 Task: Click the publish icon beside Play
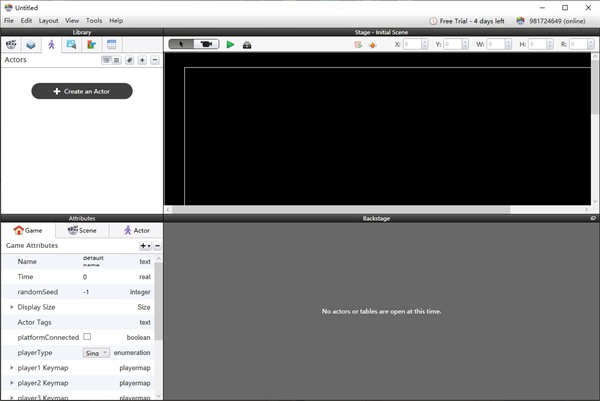[x=247, y=44]
